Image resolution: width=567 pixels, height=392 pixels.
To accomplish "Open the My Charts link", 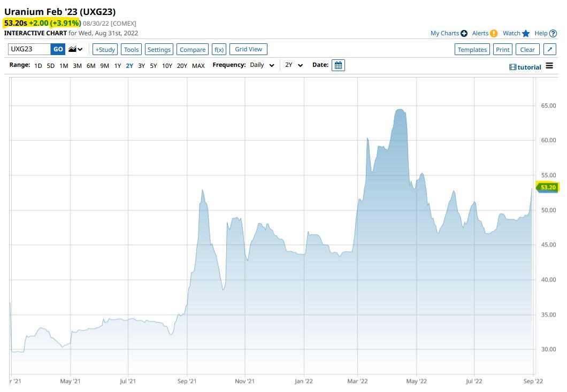I will [445, 33].
